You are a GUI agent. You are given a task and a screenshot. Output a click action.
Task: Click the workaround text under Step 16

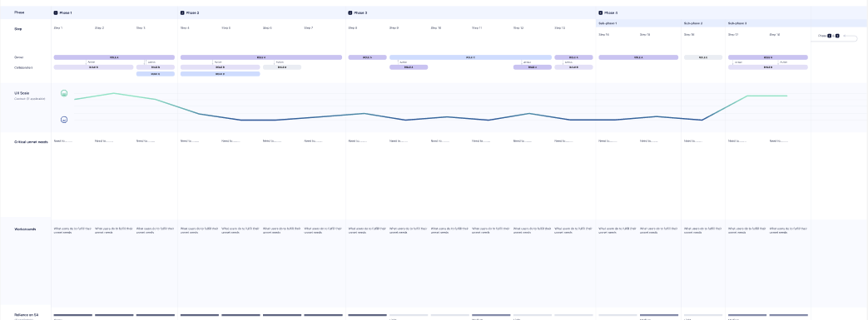tap(702, 230)
